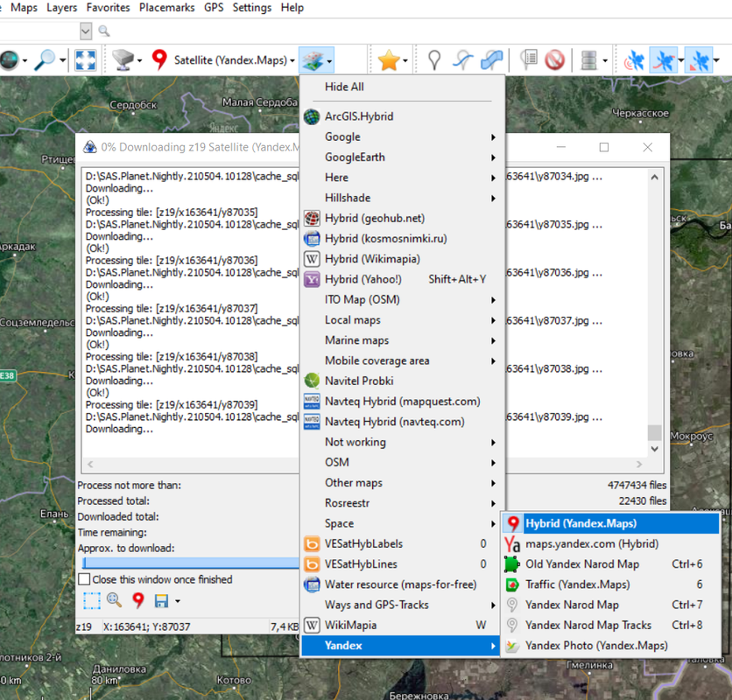This screenshot has height=700, width=732.
Task: Toggle the GPS center map icon
Action: coord(699,60)
